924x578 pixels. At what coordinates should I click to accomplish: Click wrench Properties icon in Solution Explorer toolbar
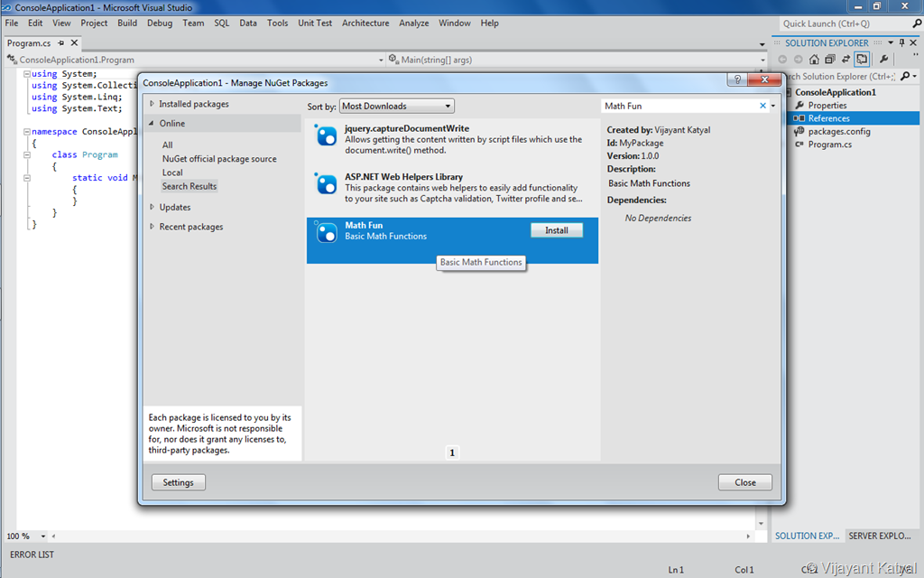(x=883, y=59)
